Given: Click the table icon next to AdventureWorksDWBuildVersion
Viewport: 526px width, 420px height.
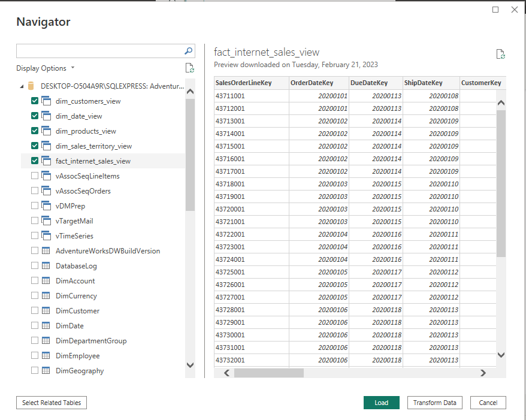Looking at the screenshot, I should [46, 250].
